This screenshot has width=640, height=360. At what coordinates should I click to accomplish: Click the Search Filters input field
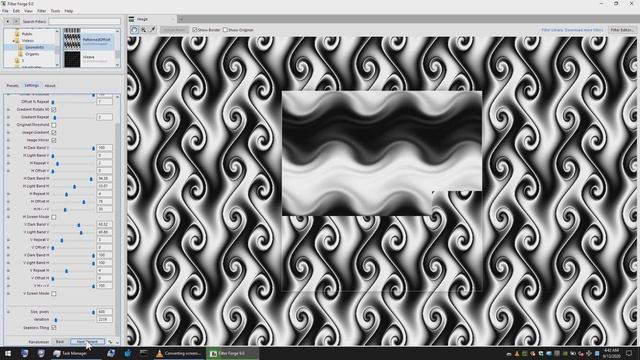coord(84,21)
